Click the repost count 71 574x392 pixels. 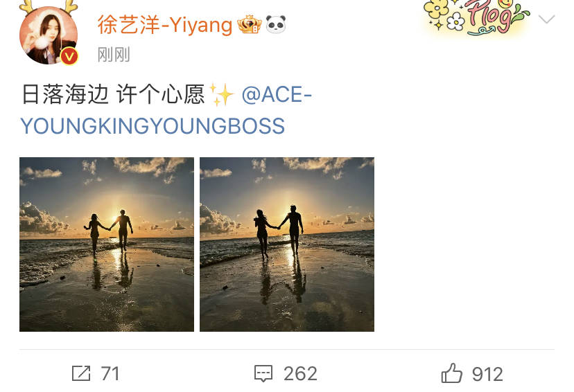[x=110, y=374]
